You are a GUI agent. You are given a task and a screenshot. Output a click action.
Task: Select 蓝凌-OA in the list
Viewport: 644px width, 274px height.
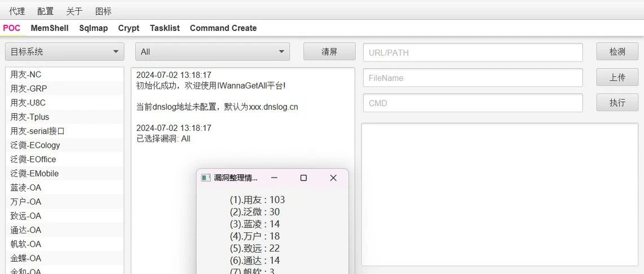coord(64,188)
